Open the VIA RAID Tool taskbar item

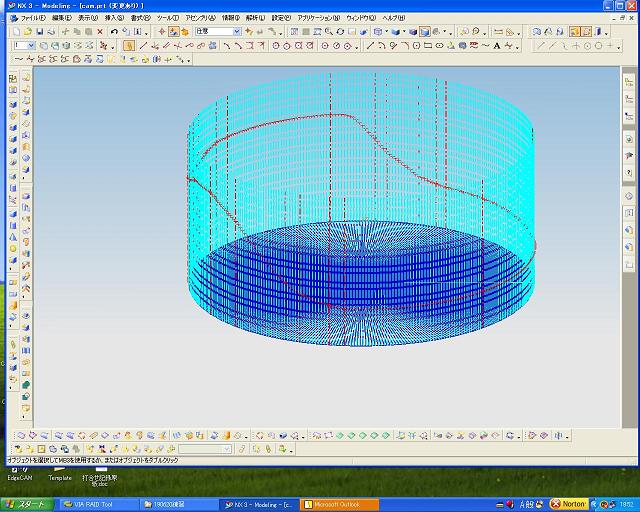[97, 504]
